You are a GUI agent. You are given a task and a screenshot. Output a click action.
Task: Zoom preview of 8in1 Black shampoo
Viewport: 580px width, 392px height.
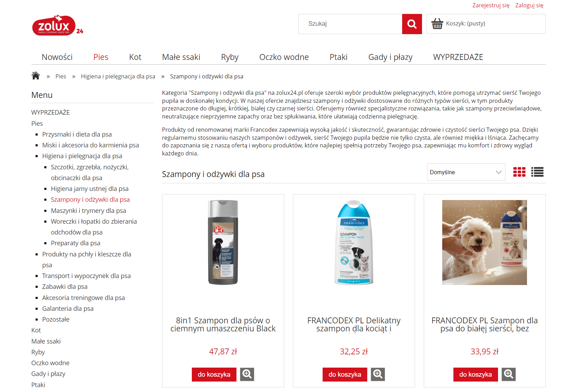click(x=247, y=374)
